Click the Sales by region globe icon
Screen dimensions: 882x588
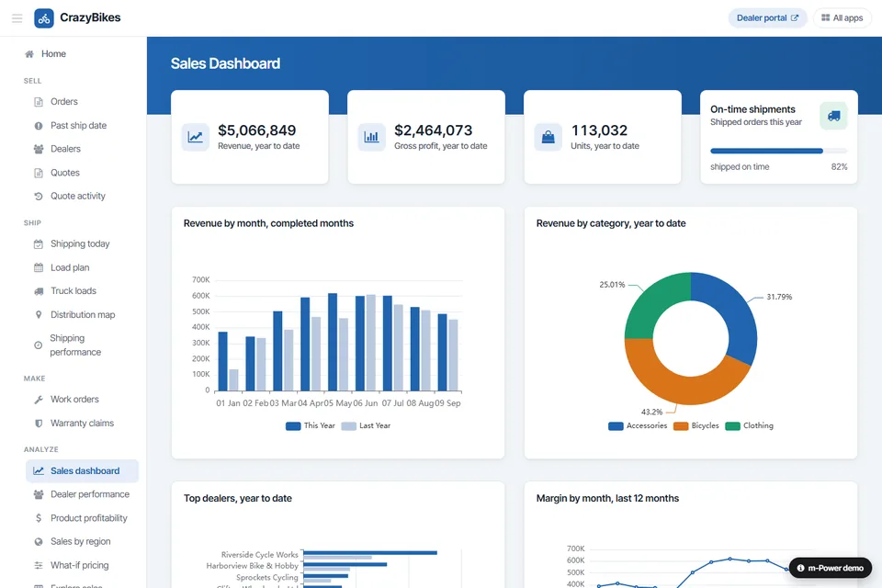[39, 542]
